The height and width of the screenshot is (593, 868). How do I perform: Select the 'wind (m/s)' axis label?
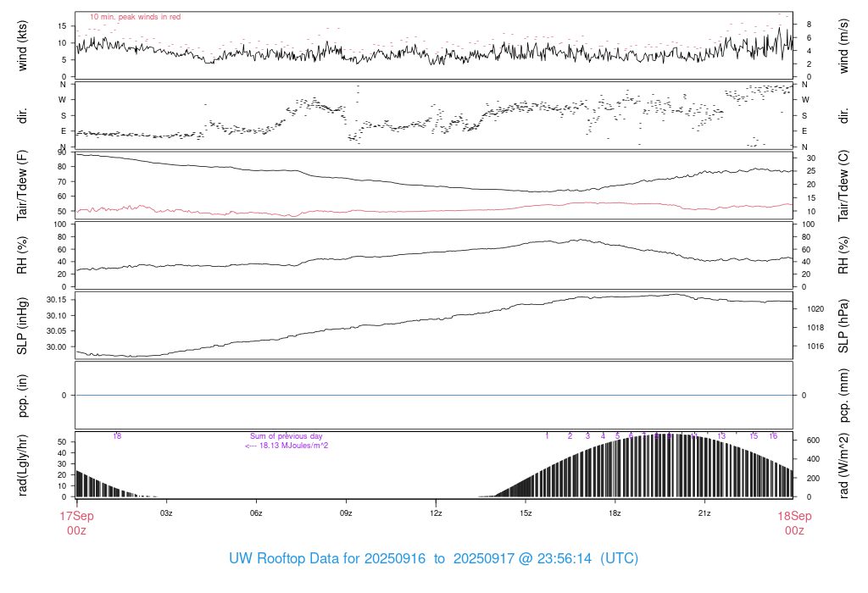843,46
